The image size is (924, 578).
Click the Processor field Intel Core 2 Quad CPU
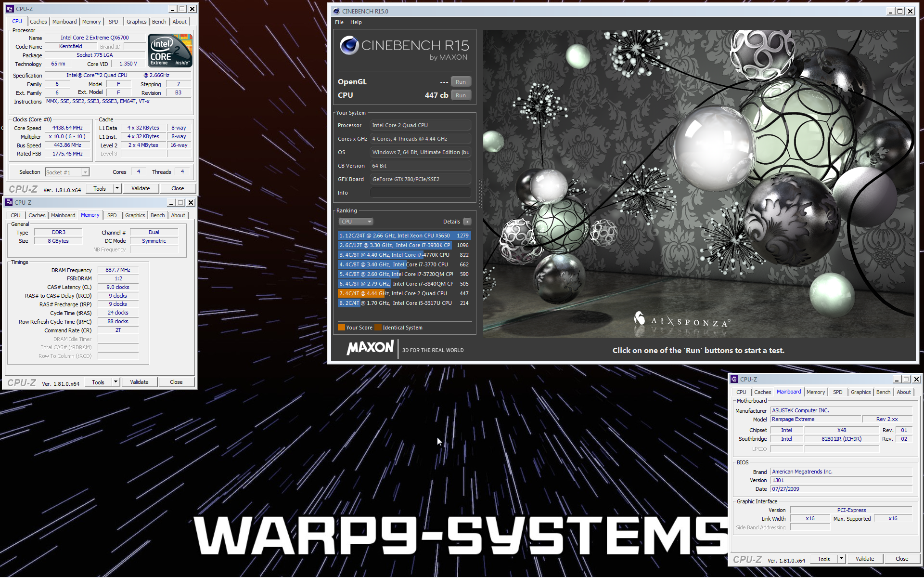tap(420, 125)
